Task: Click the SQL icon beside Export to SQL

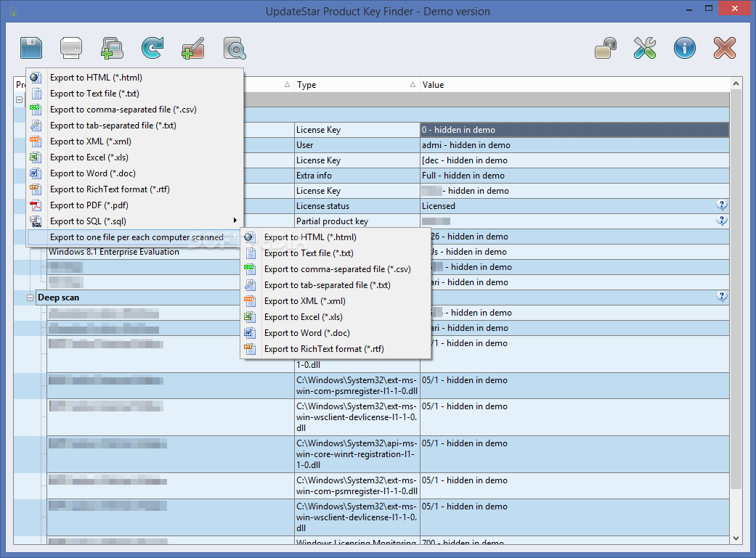Action: tap(36, 221)
